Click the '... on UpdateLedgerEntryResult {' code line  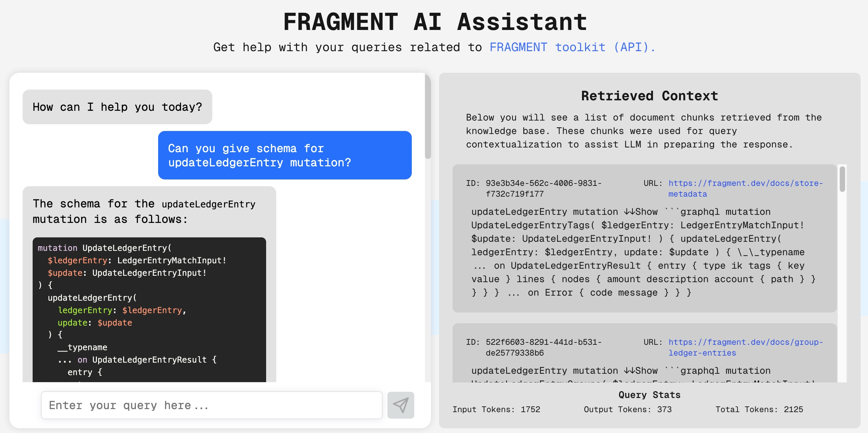[137, 360]
